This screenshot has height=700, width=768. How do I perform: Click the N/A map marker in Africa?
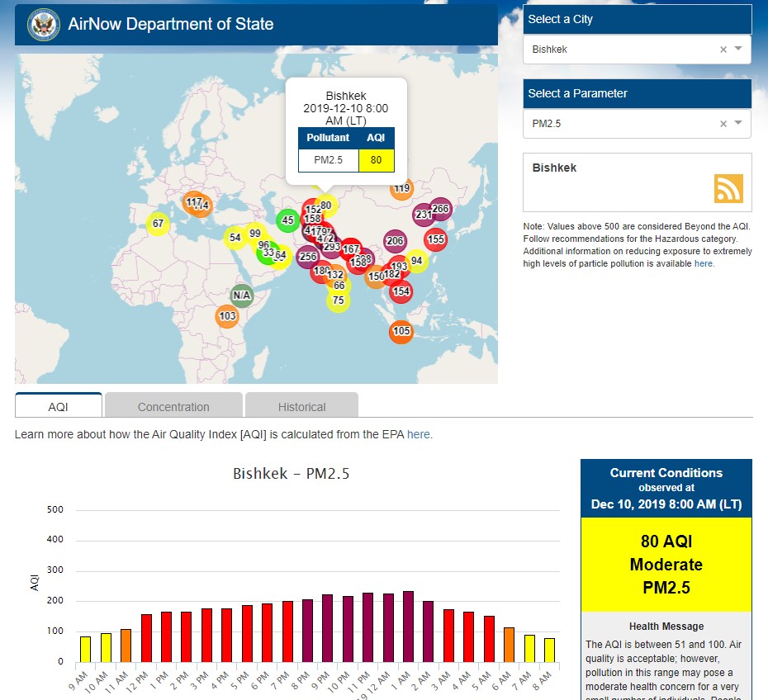[241, 295]
